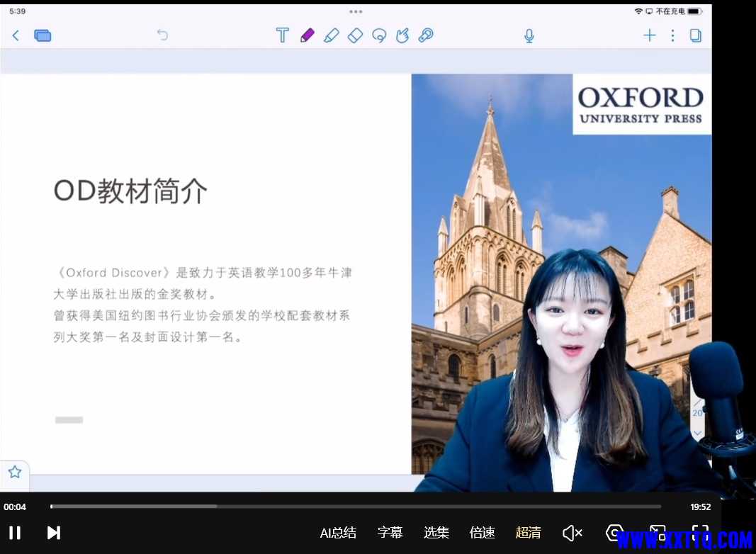
Task: Click the battery status icon
Action: tap(695, 11)
